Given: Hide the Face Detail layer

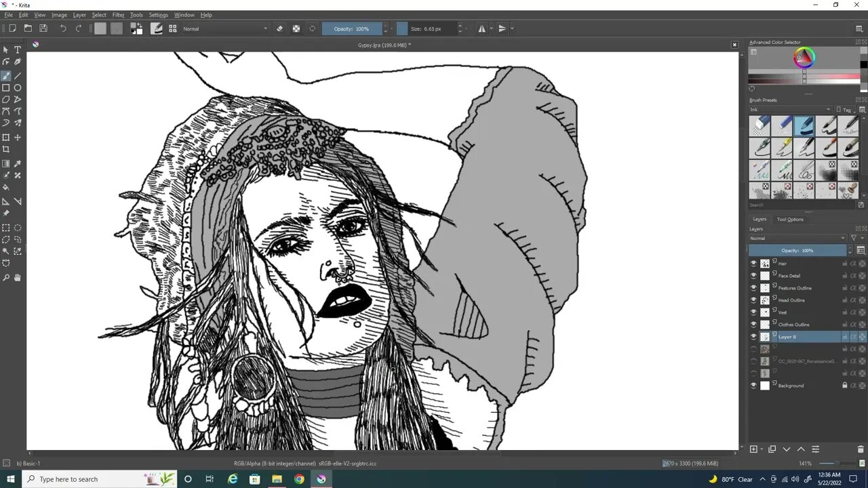Looking at the screenshot, I should (753, 276).
